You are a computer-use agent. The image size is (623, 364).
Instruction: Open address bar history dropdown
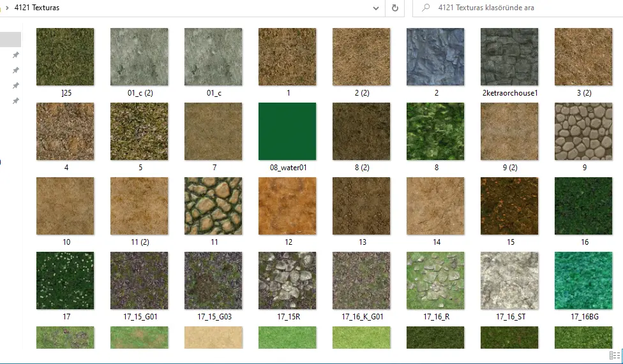375,8
